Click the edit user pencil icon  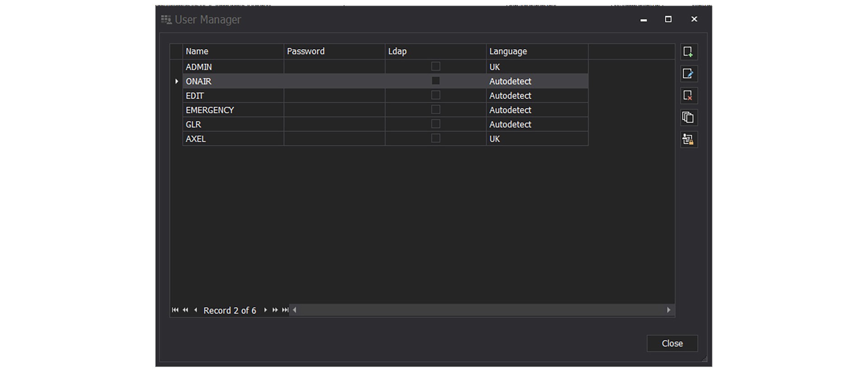(688, 74)
